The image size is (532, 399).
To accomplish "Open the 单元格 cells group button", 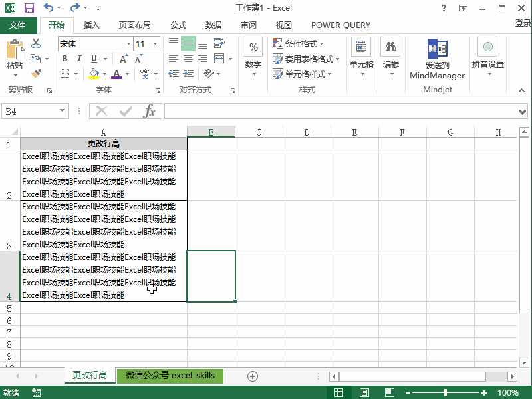I will 361,57.
